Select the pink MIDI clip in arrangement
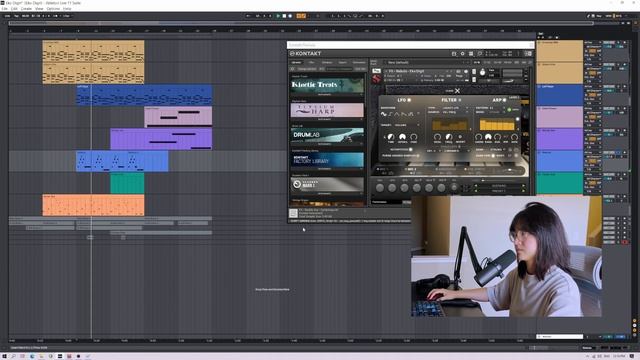The height and width of the screenshot is (360, 640). [x=178, y=117]
